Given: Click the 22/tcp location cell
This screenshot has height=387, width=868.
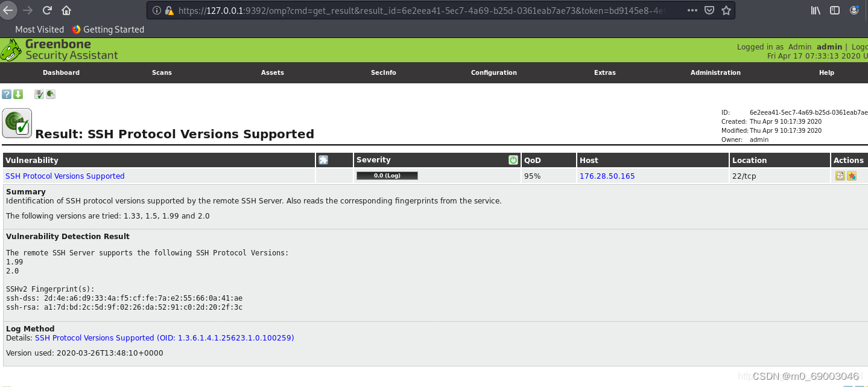Looking at the screenshot, I should (x=744, y=176).
